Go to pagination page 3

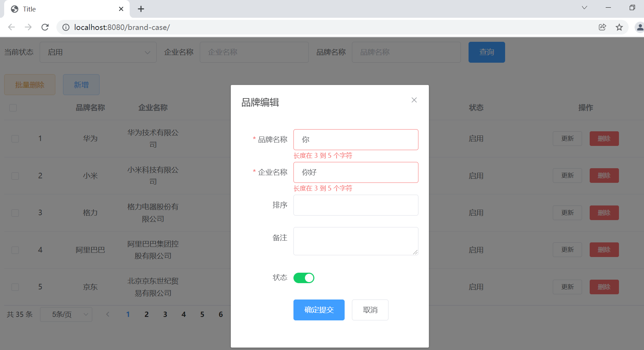165,314
